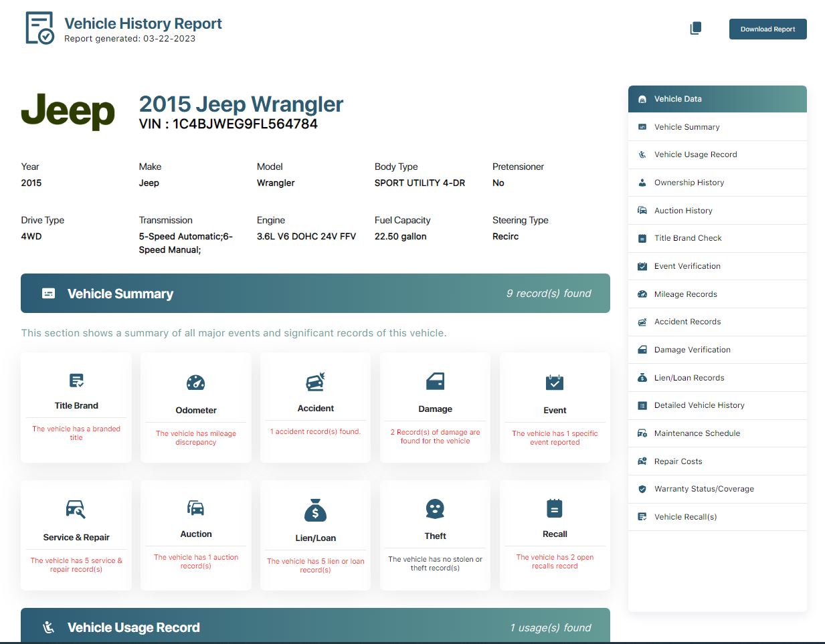
Task: Click the Event calendar check icon
Action: point(555,383)
